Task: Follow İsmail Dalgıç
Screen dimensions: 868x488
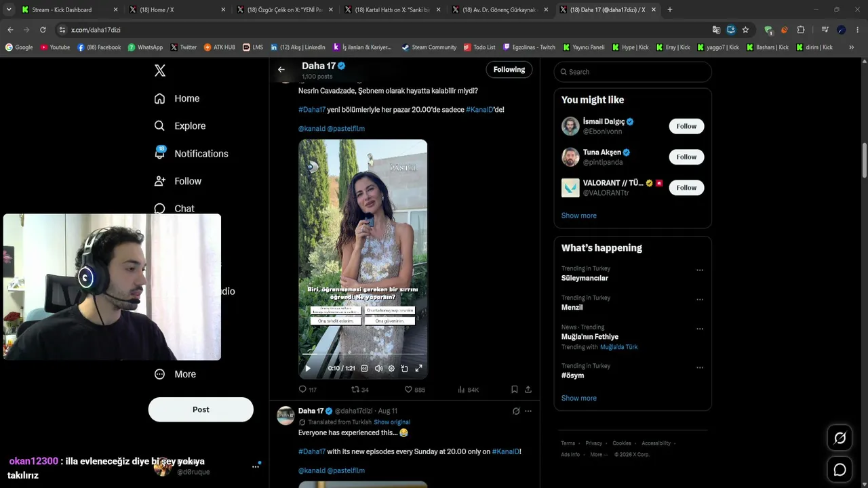Action: (686, 126)
